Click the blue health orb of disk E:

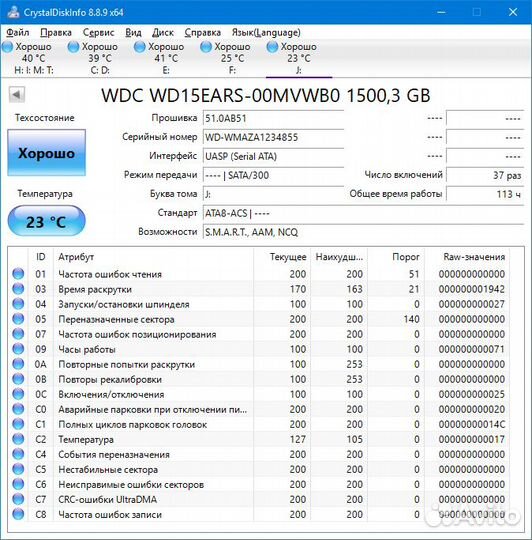tap(139, 46)
